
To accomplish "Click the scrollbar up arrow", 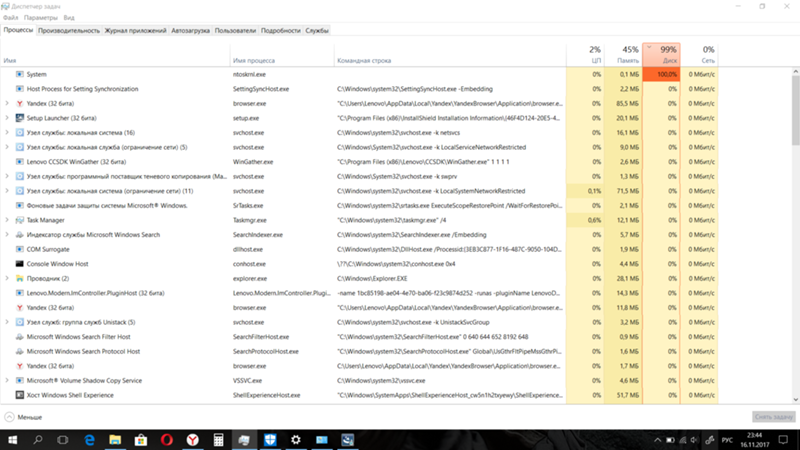I will coord(795,72).
